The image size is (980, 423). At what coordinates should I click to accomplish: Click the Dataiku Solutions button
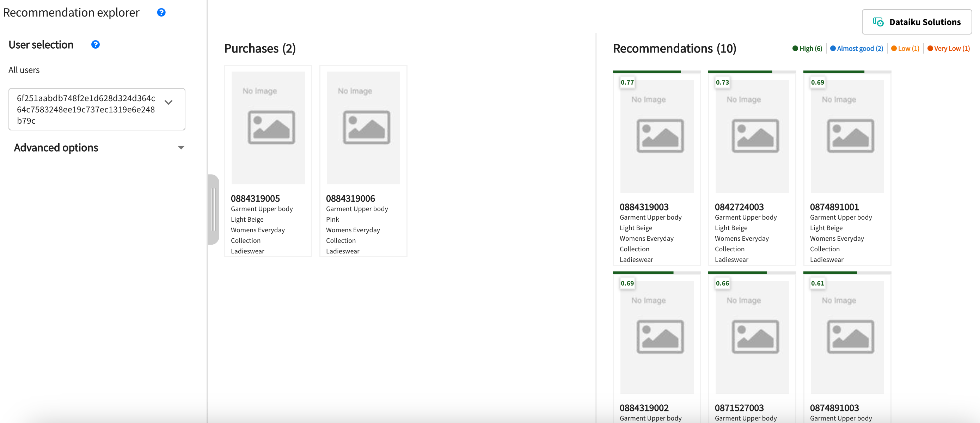click(x=916, y=22)
